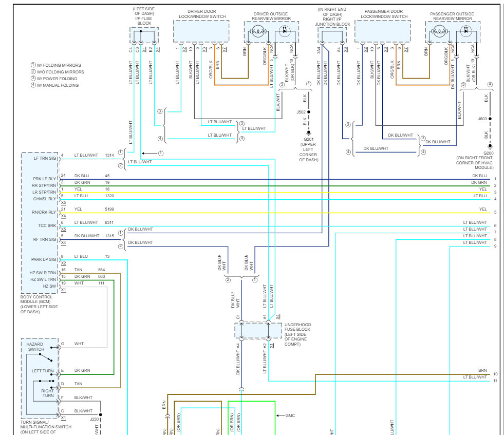
Task: Click the Right I/P Junction Block component
Action: 332,35
